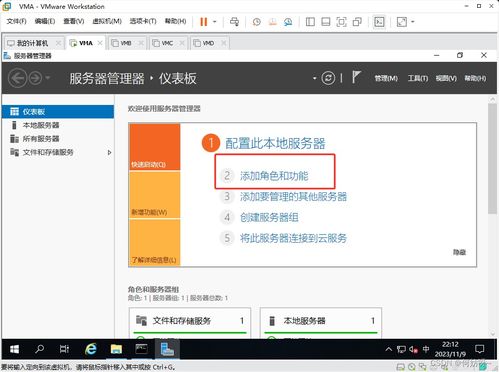Click the Server Manager refresh icon
This screenshot has height=372, width=499.
(x=328, y=78)
